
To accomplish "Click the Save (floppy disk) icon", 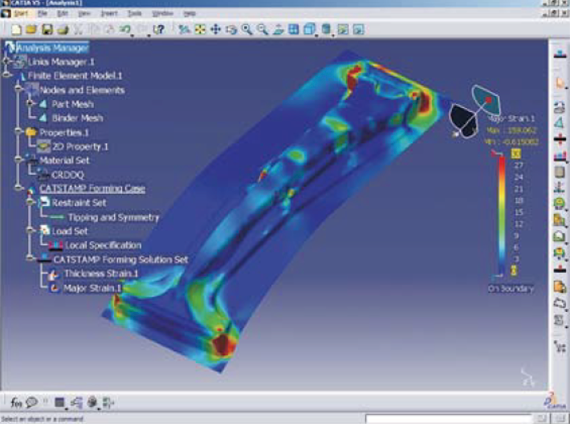I will pyautogui.click(x=47, y=29).
